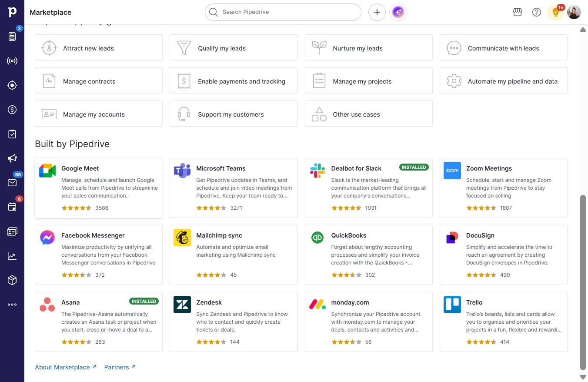Open the Insights chart sidebar icon
This screenshot has width=588, height=382.
[12, 256]
